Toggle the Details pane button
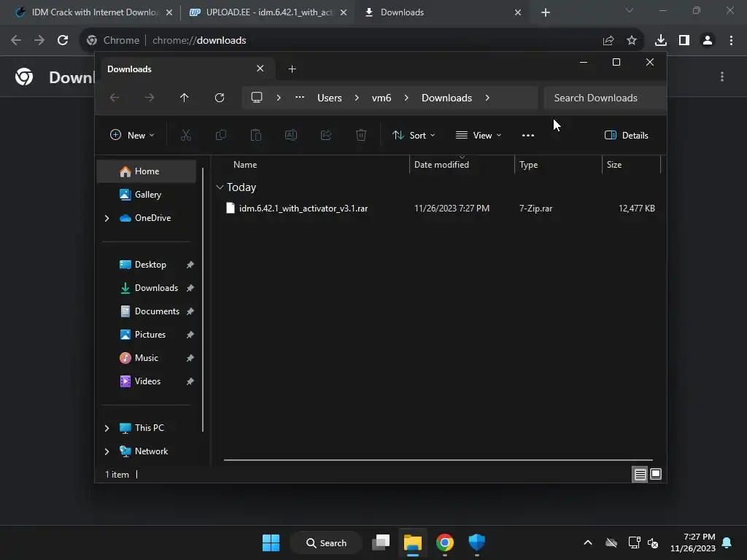 click(627, 135)
